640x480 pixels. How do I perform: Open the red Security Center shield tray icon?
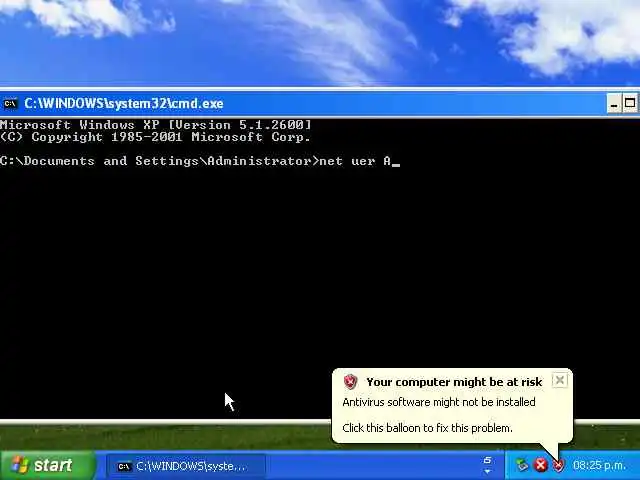[x=558, y=465]
